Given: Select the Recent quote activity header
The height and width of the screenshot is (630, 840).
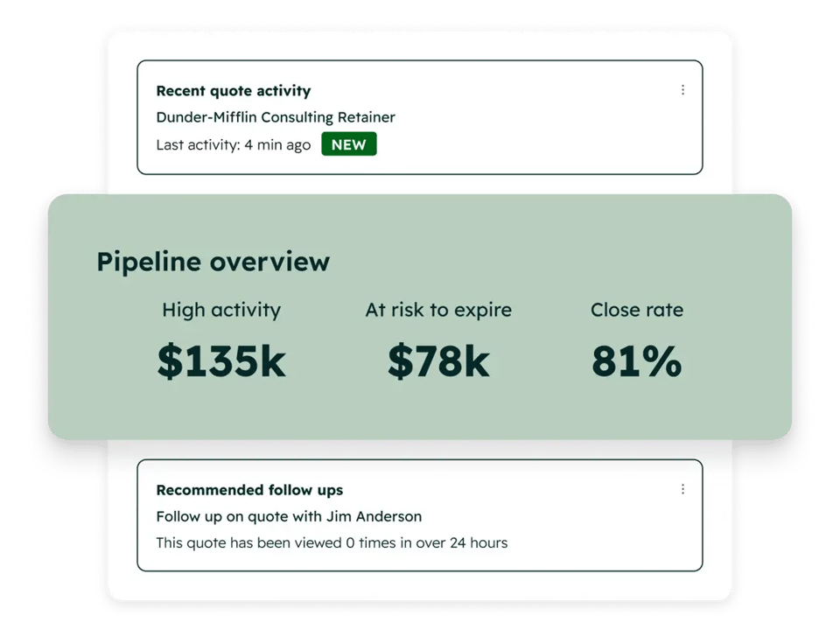Looking at the screenshot, I should coord(234,90).
